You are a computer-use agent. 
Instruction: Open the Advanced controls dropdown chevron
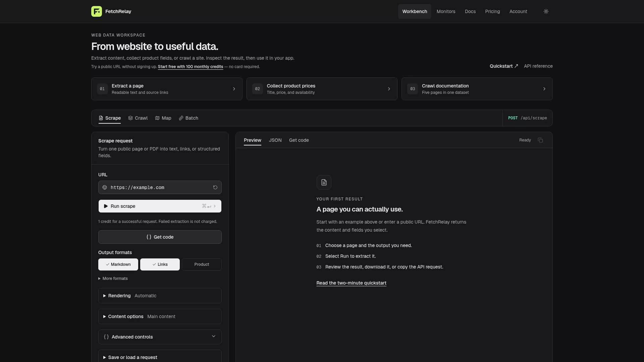(x=214, y=337)
